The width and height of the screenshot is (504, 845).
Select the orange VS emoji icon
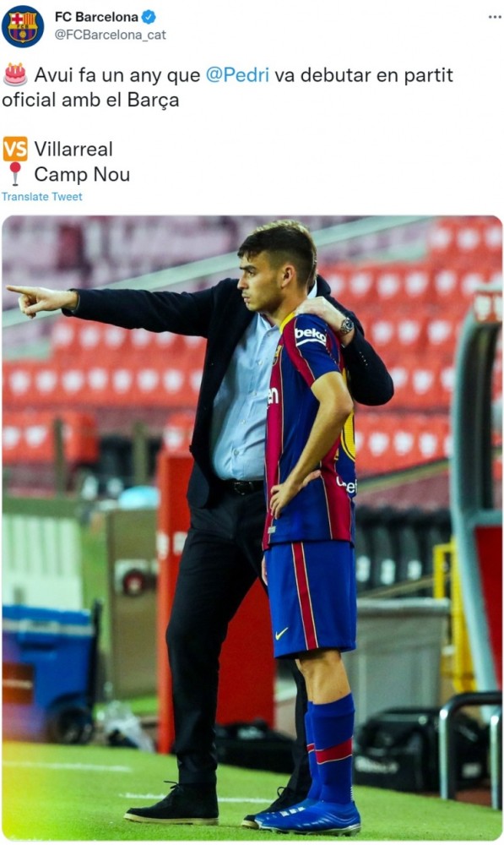(x=15, y=150)
